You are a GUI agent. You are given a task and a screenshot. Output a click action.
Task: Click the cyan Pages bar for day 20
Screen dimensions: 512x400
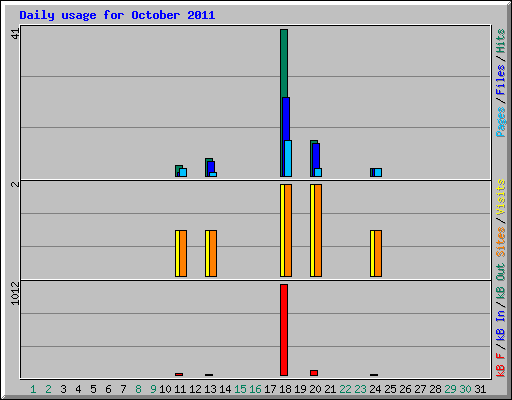[318, 172]
